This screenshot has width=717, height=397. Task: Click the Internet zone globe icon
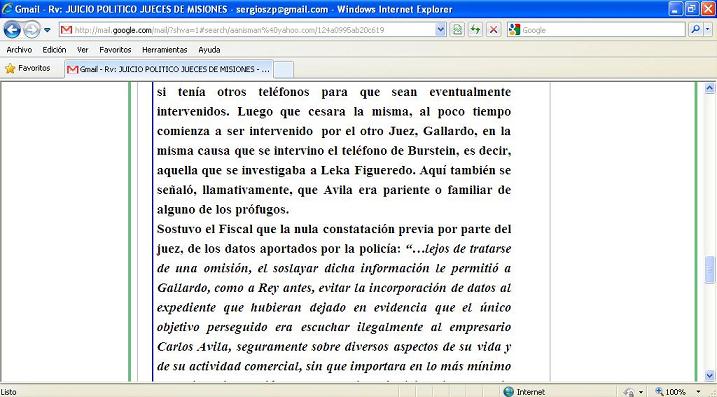click(x=508, y=392)
